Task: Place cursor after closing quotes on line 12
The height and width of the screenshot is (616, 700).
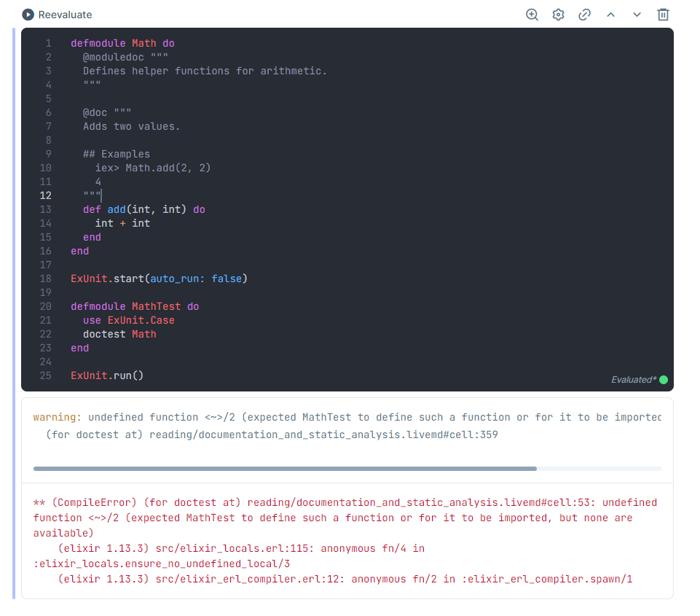Action: coord(102,195)
